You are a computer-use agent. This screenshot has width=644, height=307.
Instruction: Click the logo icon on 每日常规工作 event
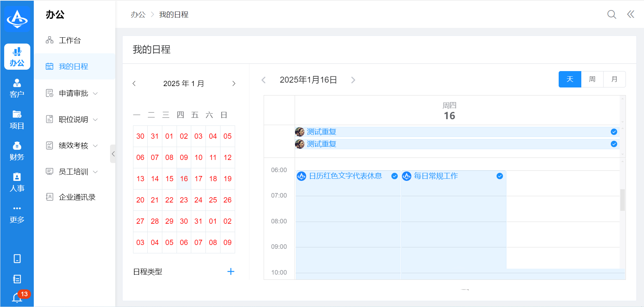coord(407,176)
